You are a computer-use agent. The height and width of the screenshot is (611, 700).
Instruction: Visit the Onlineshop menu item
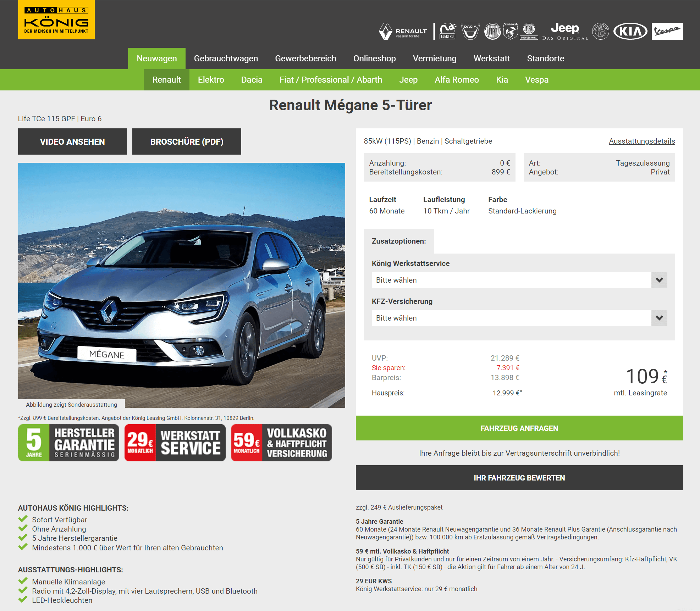coord(374,59)
